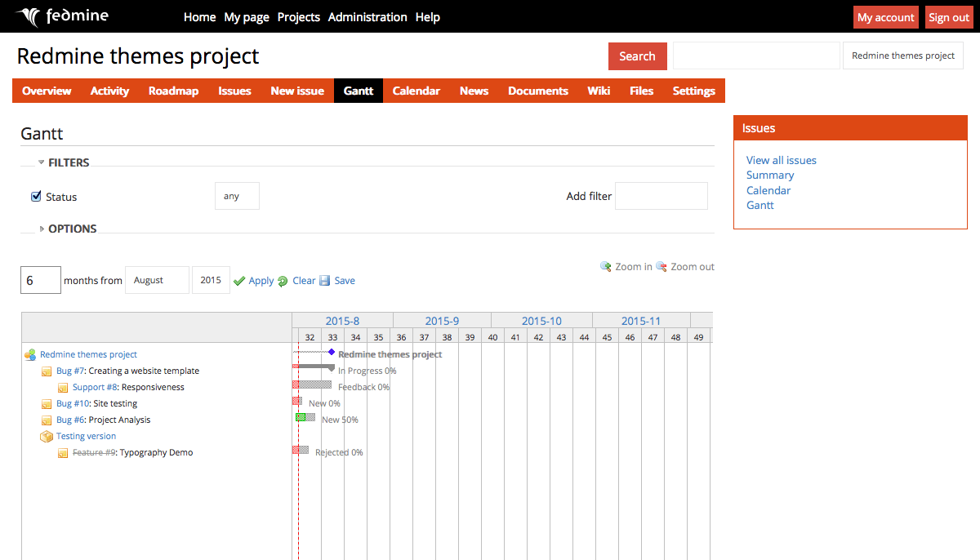Open Projects in the top menu
Screen dimensions: 980x560
point(299,17)
